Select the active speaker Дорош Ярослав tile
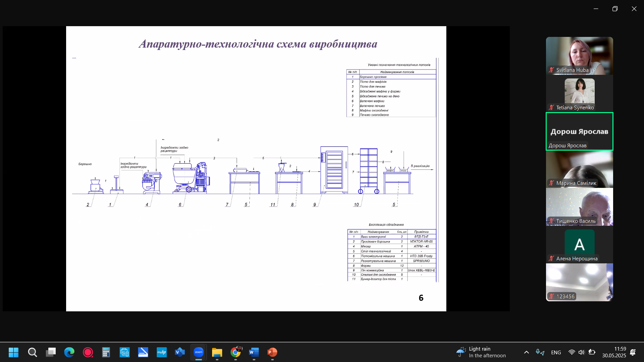This screenshot has height=362, width=644. (x=579, y=131)
